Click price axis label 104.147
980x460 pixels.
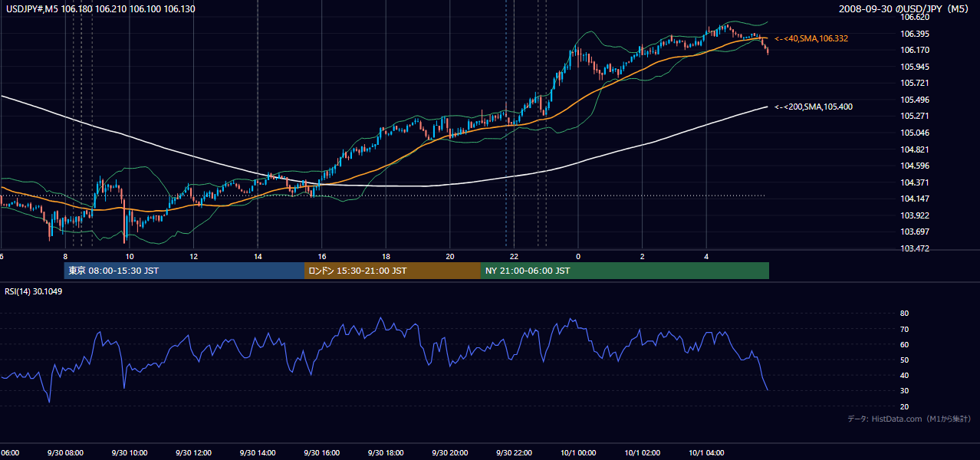tap(916, 199)
